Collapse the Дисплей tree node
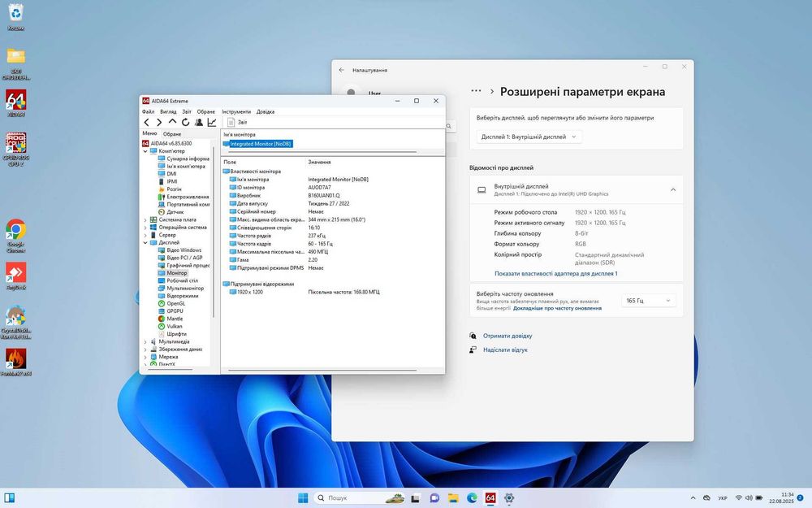 [x=145, y=242]
